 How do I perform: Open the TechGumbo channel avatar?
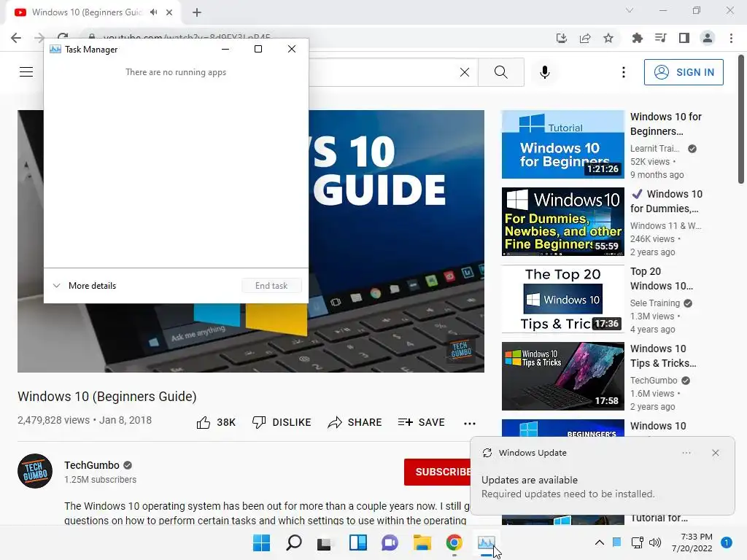click(35, 471)
